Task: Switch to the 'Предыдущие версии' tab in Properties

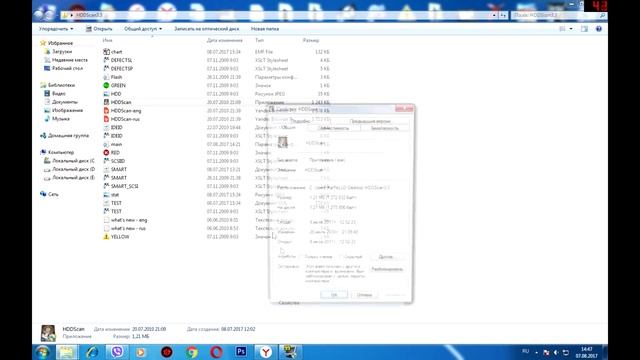Action: point(370,121)
